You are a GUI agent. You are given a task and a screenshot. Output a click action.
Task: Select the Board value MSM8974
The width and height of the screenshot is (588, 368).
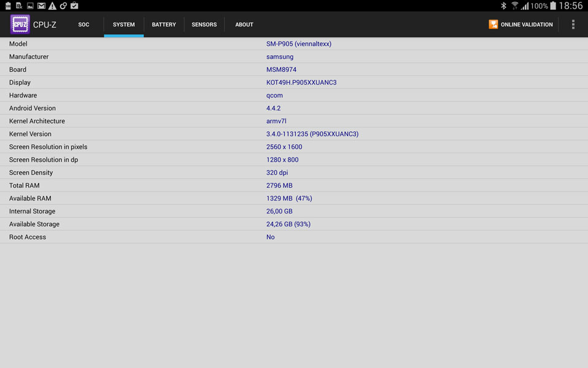click(281, 69)
